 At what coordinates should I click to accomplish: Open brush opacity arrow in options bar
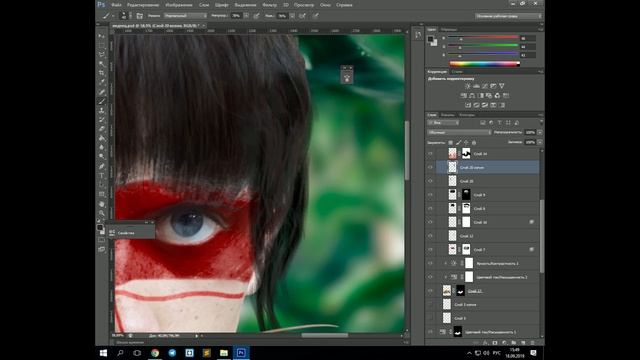click(246, 16)
